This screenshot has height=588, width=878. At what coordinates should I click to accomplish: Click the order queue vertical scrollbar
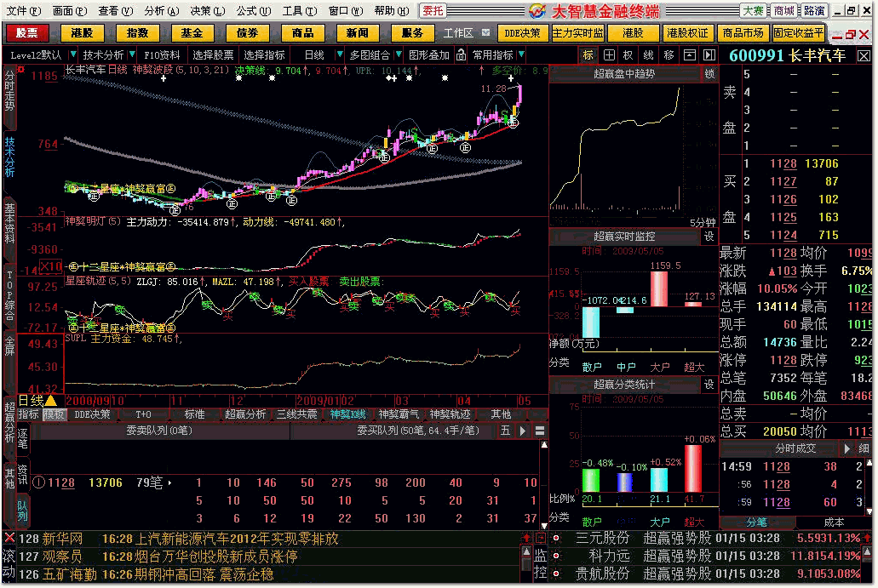543,485
